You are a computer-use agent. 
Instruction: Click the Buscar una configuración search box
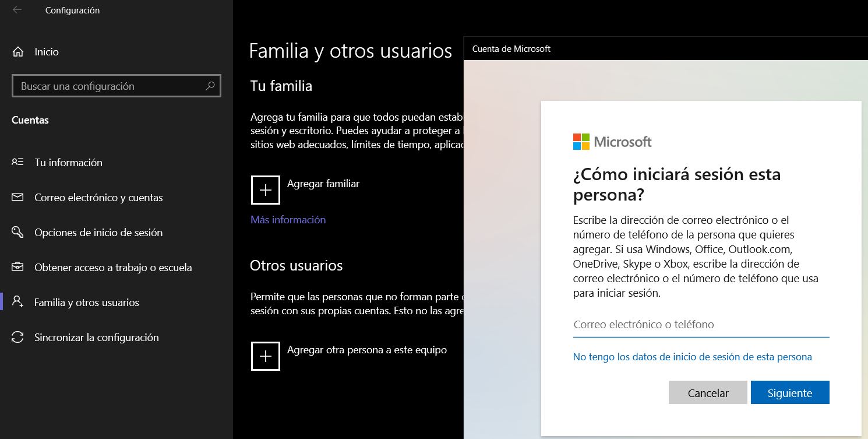111,86
